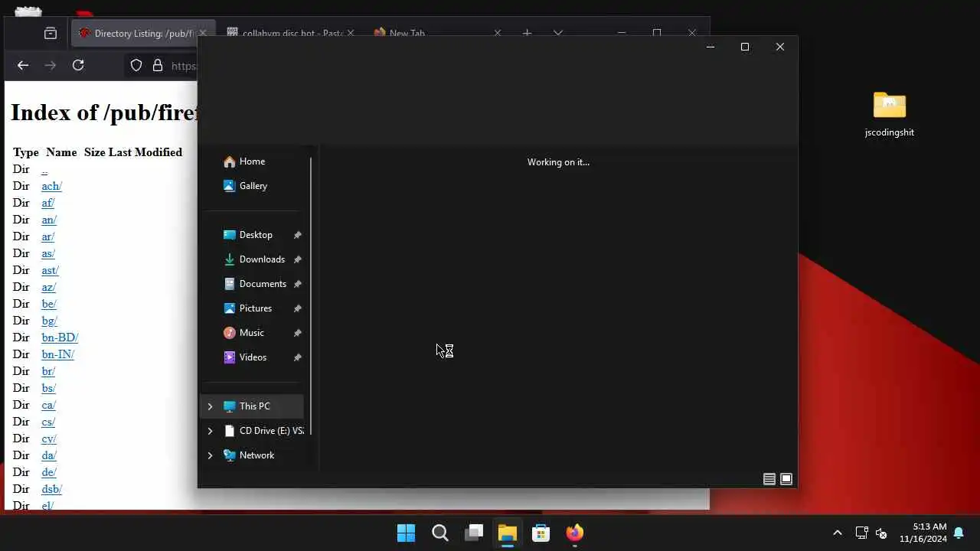
Task: Open the clock and date panel
Action: [x=923, y=533]
